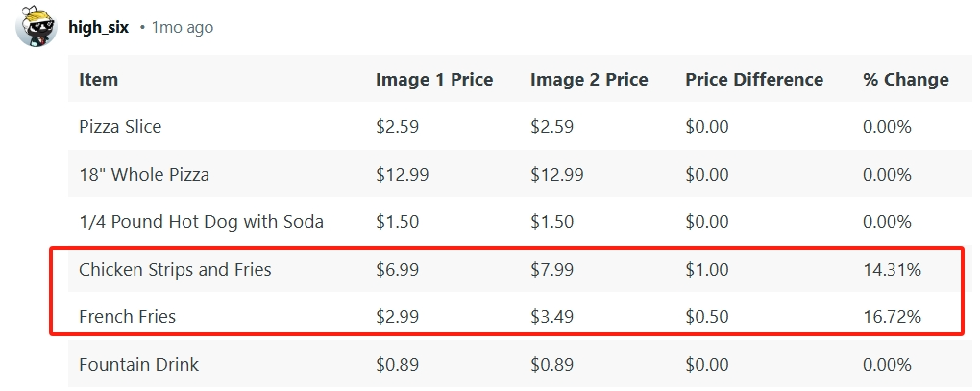This screenshot has height=391, width=980.
Task: Click the Price Difference column header
Action: click(754, 80)
